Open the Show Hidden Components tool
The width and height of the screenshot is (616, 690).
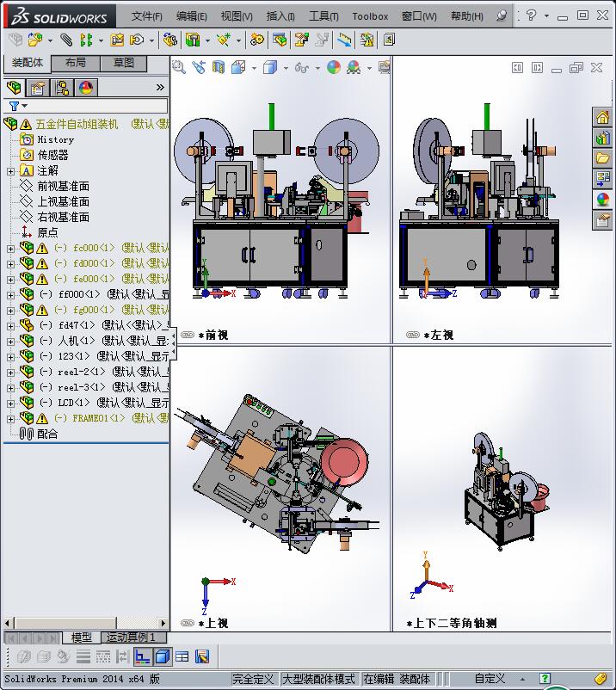tap(169, 40)
